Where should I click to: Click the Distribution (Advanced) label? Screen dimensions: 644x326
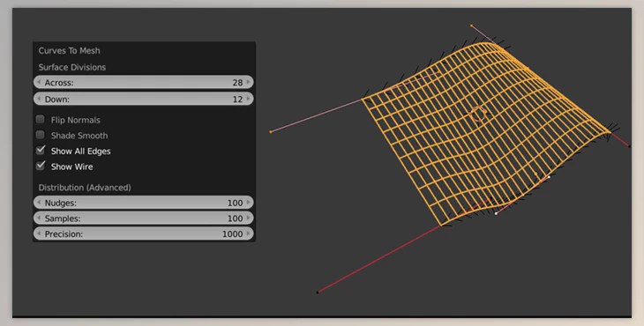[x=85, y=188]
